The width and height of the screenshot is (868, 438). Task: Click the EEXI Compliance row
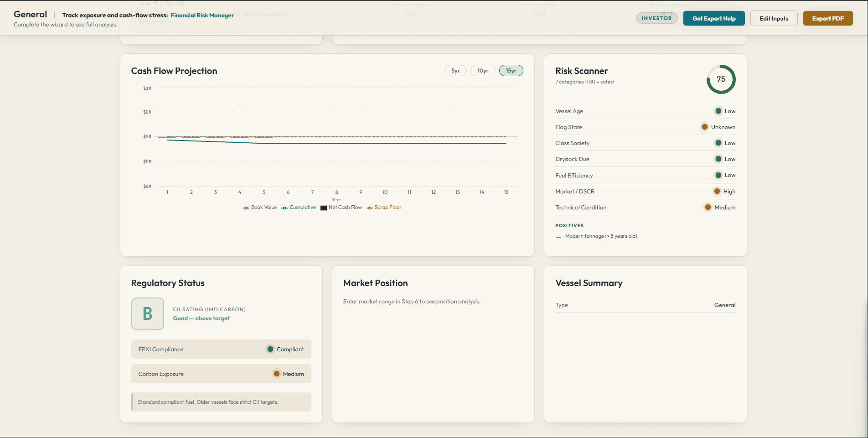tap(221, 349)
